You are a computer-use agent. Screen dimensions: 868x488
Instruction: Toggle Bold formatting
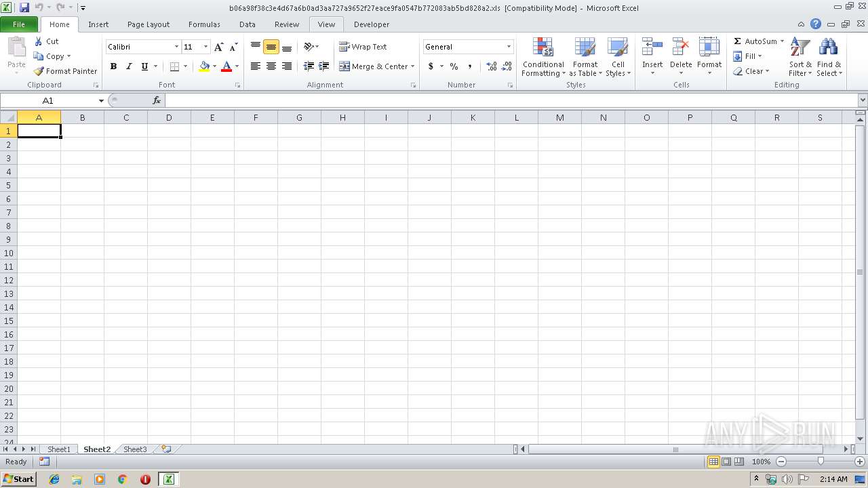coord(113,66)
